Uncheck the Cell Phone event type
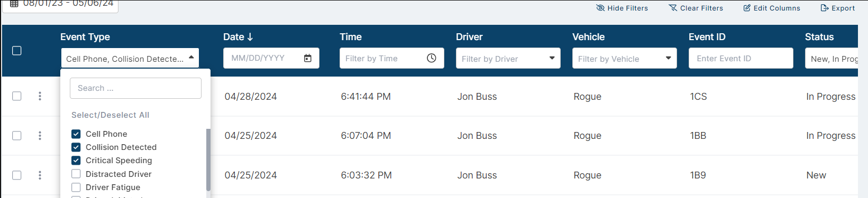 [76, 134]
